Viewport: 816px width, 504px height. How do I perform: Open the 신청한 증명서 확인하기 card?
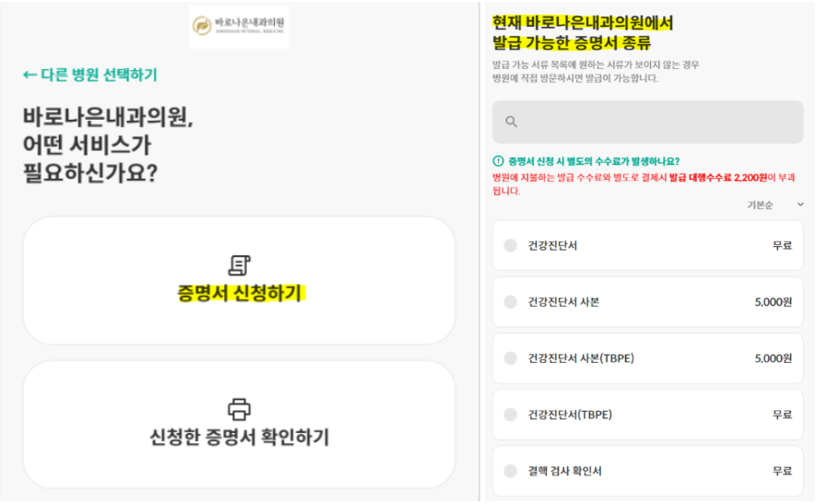(x=239, y=425)
